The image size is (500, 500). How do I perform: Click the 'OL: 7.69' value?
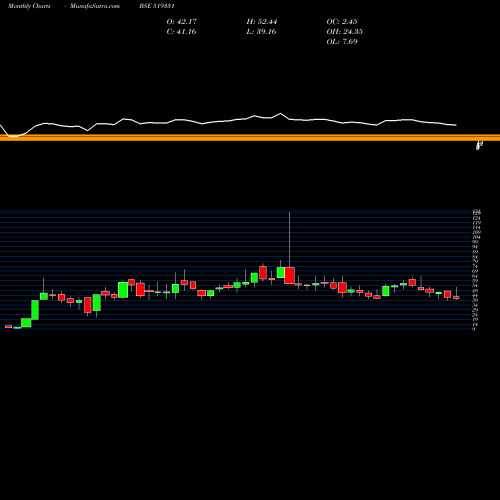point(342,42)
